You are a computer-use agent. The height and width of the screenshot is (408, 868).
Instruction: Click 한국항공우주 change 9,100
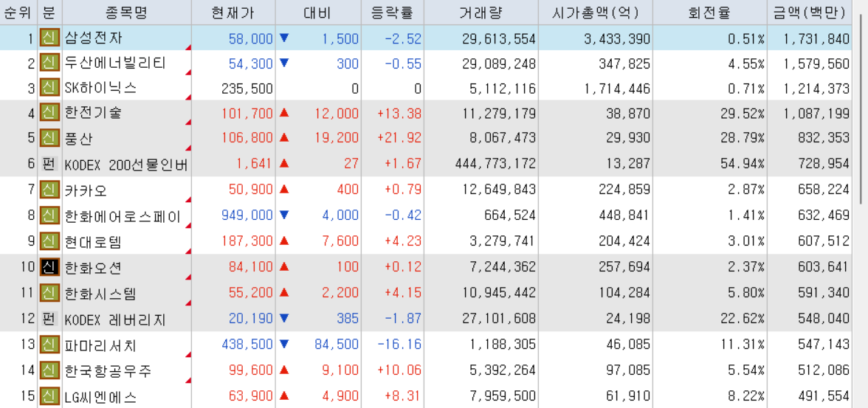tap(340, 370)
